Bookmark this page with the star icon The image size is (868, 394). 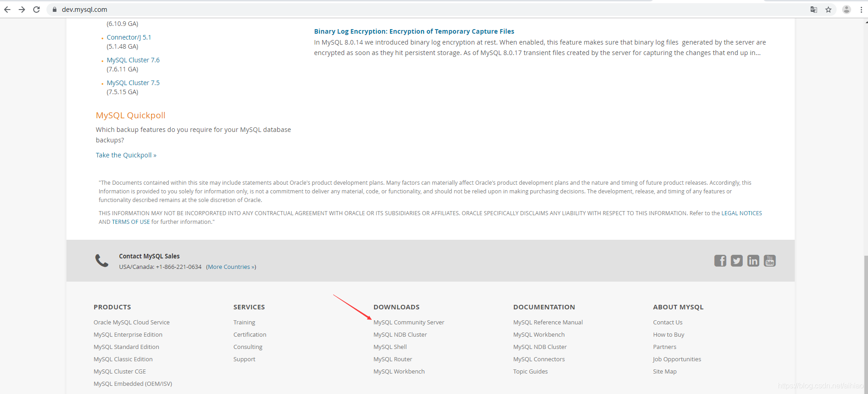point(828,10)
